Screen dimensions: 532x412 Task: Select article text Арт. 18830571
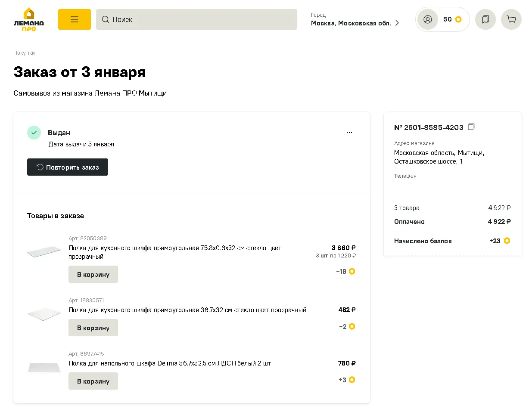click(x=86, y=300)
